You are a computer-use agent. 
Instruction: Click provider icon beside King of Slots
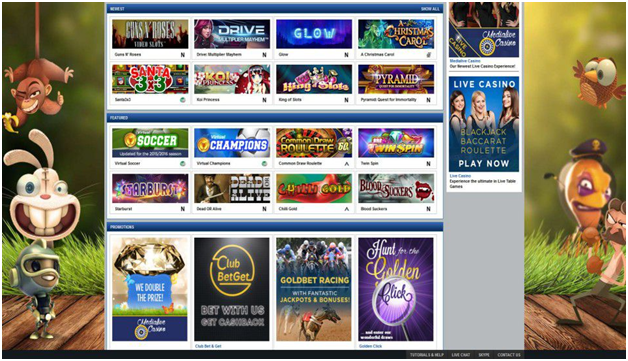tap(346, 100)
